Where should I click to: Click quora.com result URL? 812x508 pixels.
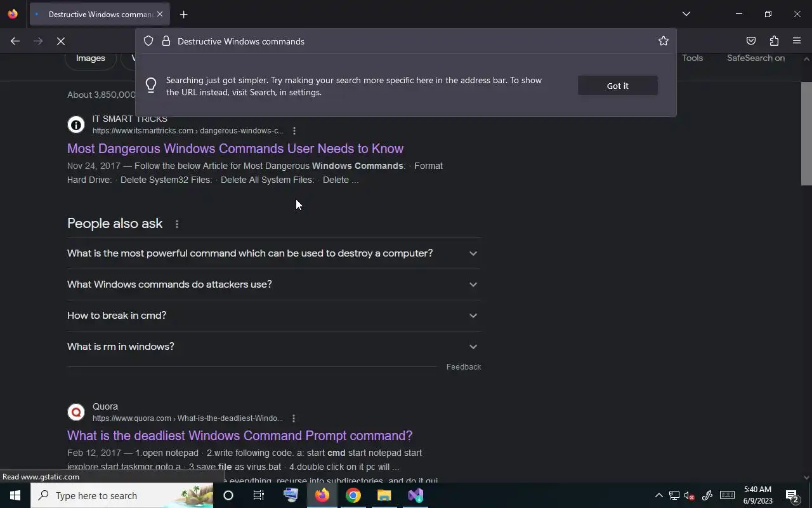(188, 418)
